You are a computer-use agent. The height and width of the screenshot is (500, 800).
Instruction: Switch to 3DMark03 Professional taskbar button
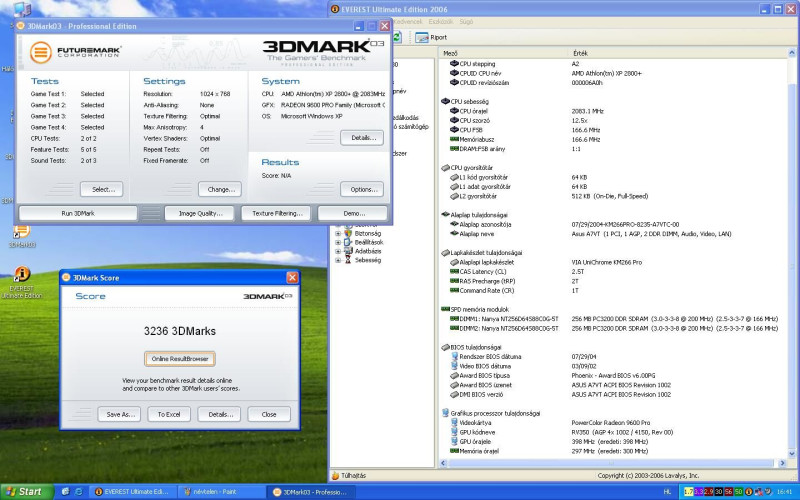pyautogui.click(x=310, y=492)
